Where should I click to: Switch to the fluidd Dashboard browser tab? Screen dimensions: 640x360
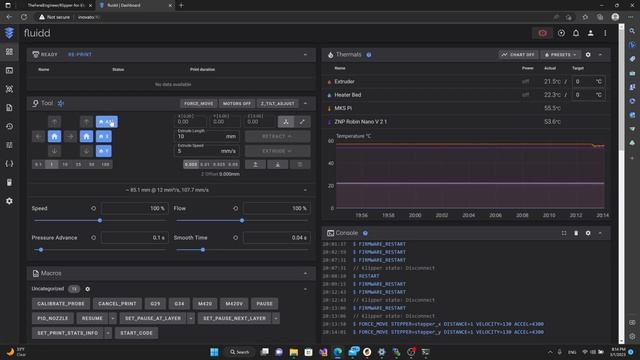tap(135, 5)
